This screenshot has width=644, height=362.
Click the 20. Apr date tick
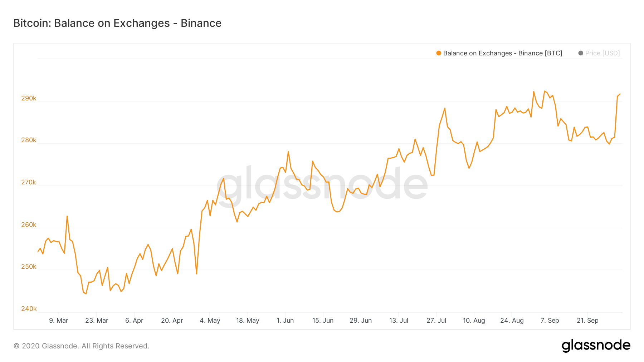point(172,321)
